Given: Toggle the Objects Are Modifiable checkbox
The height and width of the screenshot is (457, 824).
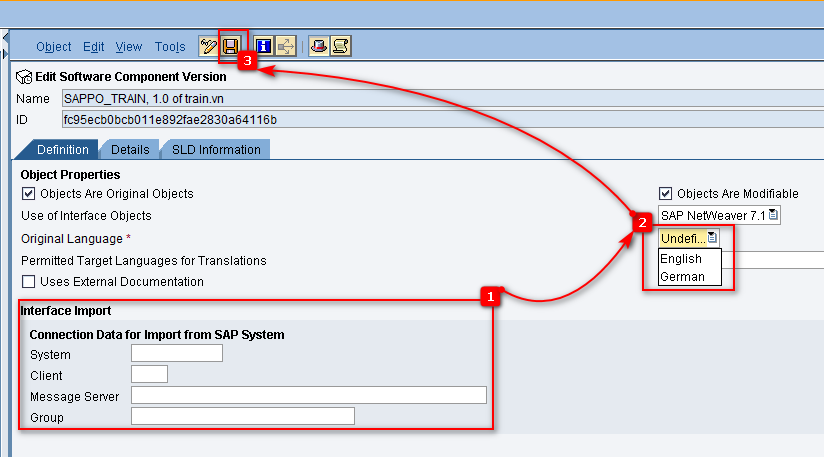Looking at the screenshot, I should click(665, 194).
